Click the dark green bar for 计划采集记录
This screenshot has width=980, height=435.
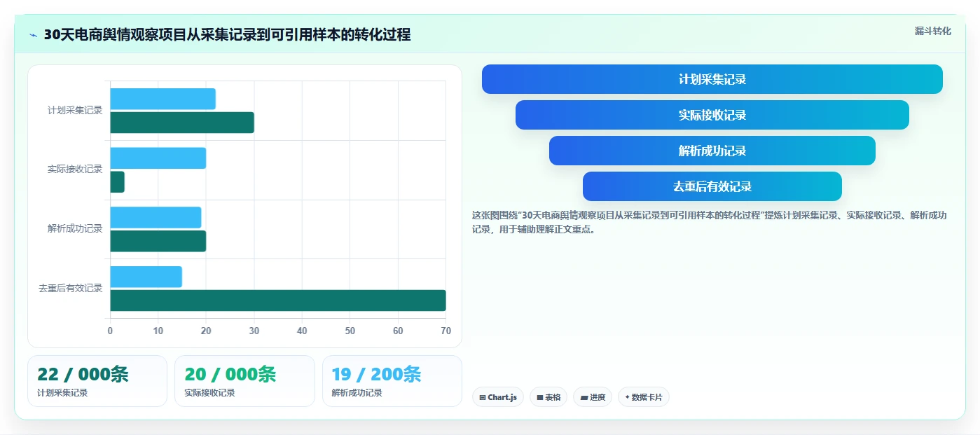coord(182,123)
